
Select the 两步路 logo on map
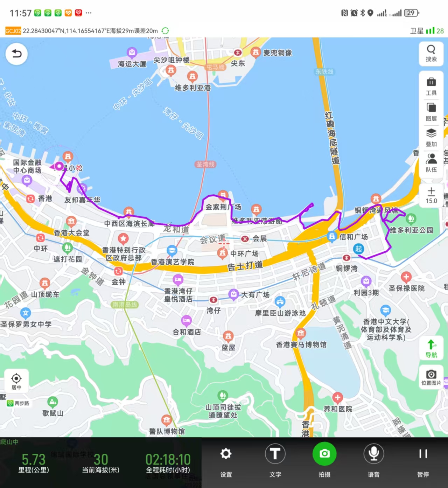(x=18, y=403)
